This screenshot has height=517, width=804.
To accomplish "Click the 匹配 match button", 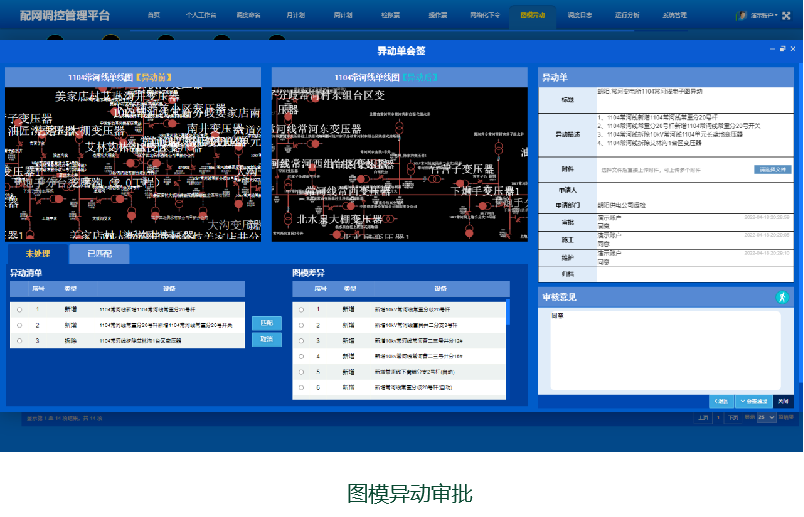I will click(266, 322).
